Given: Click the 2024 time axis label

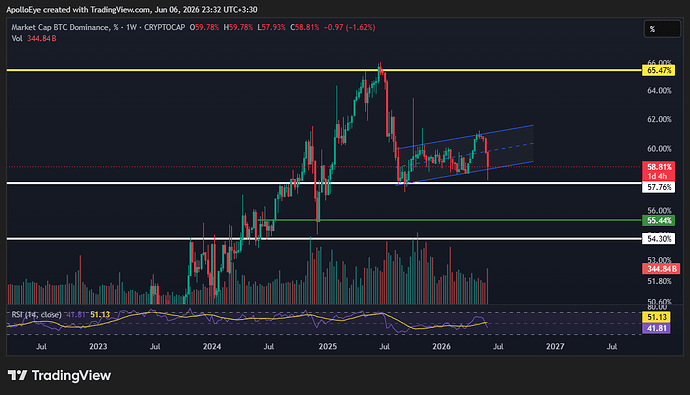Looking at the screenshot, I should (212, 347).
